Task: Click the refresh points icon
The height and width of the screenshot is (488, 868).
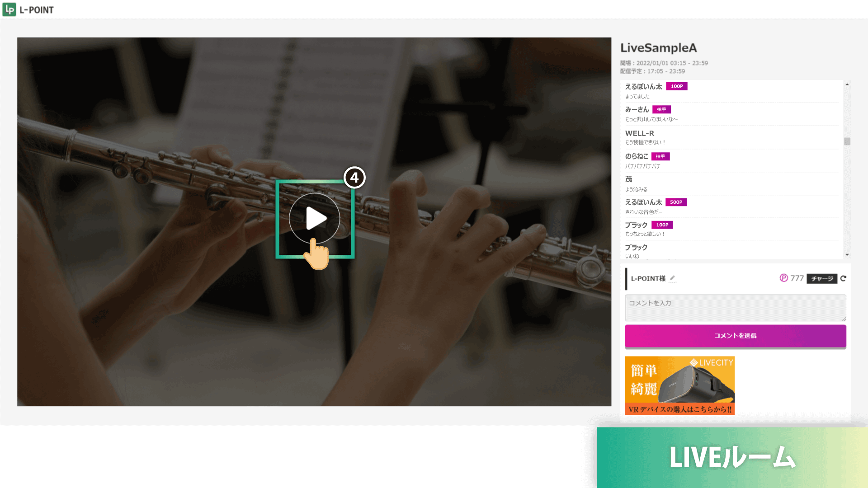Action: pyautogui.click(x=843, y=279)
